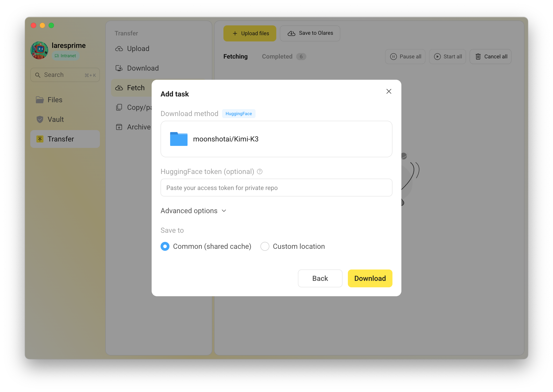Select Common (shared cache) radio button

click(x=165, y=246)
